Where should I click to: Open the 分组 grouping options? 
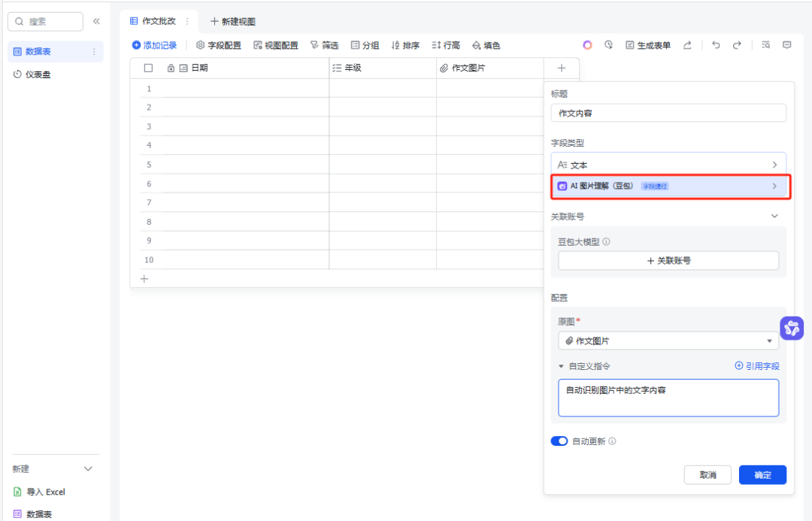click(x=365, y=45)
